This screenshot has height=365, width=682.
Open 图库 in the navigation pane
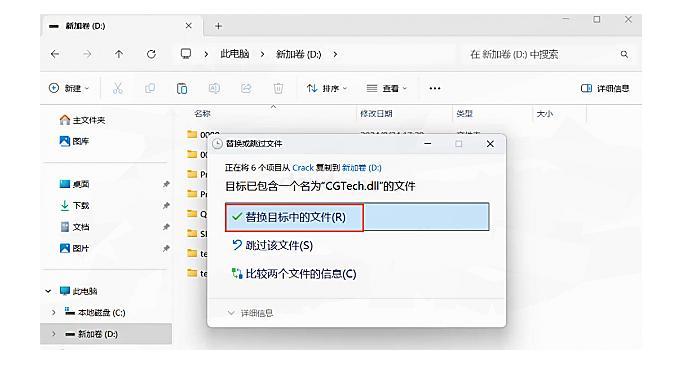click(74, 141)
